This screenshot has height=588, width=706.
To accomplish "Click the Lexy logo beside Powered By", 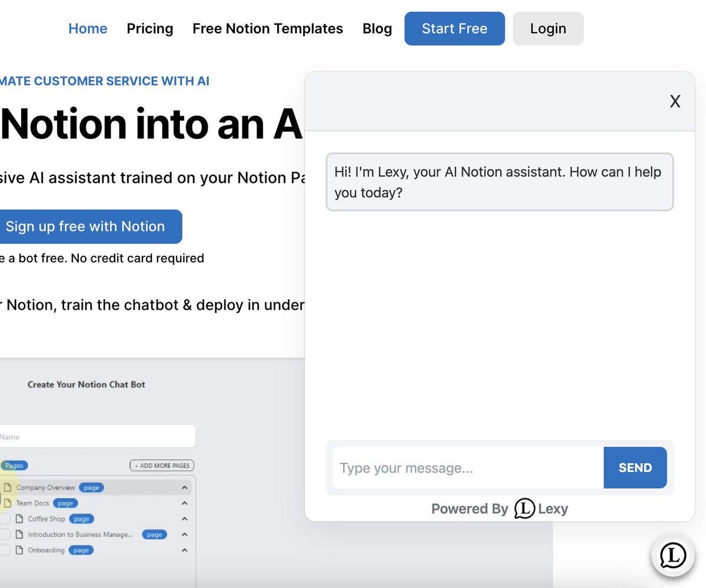I will [524, 509].
